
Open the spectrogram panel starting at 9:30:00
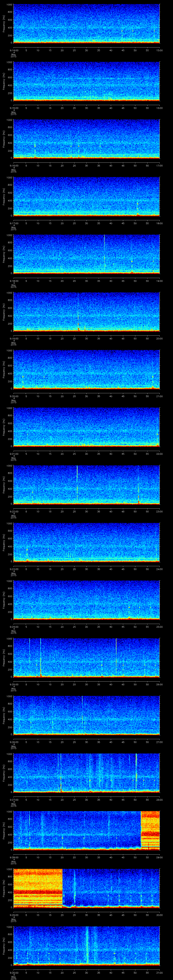point(86,946)
